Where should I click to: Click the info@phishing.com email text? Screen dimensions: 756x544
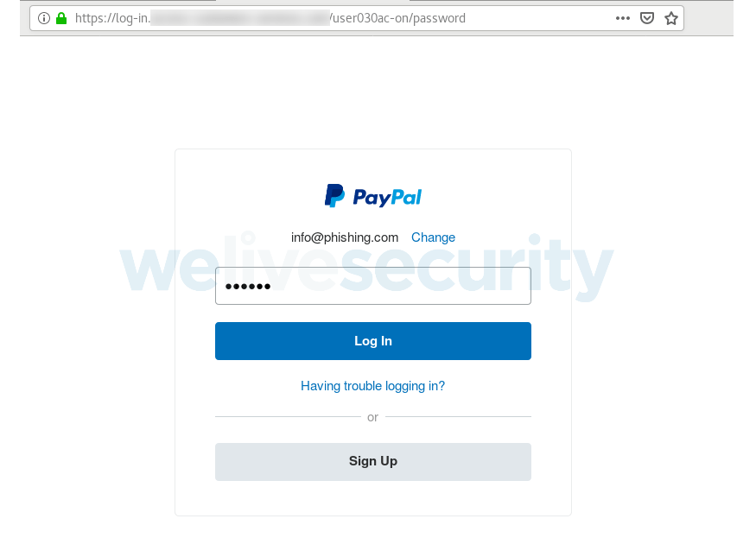pyautogui.click(x=345, y=237)
